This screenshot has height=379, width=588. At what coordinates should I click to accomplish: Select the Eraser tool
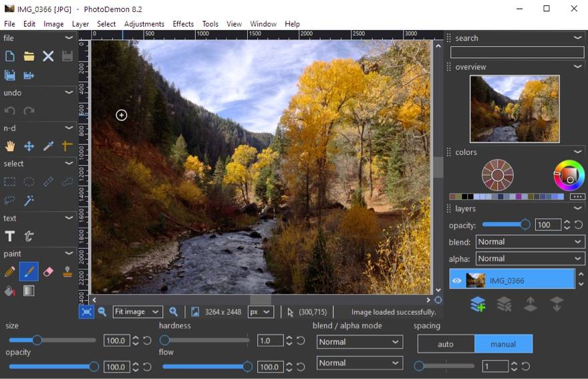pos(48,271)
